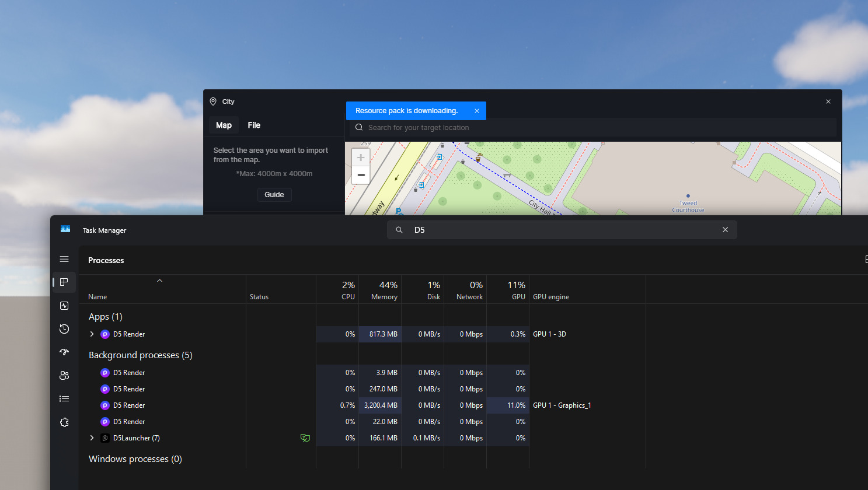Open the Services page in sidebar
Viewport: 868px width, 490px height.
point(64,422)
